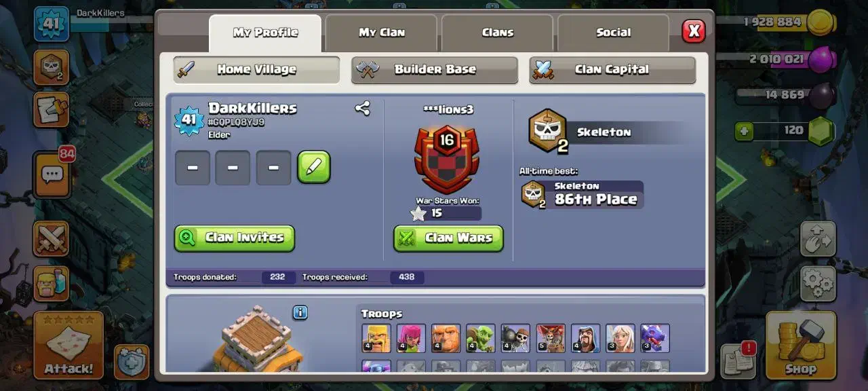Tap the Archer troop icon
The height and width of the screenshot is (391, 868).
click(411, 338)
